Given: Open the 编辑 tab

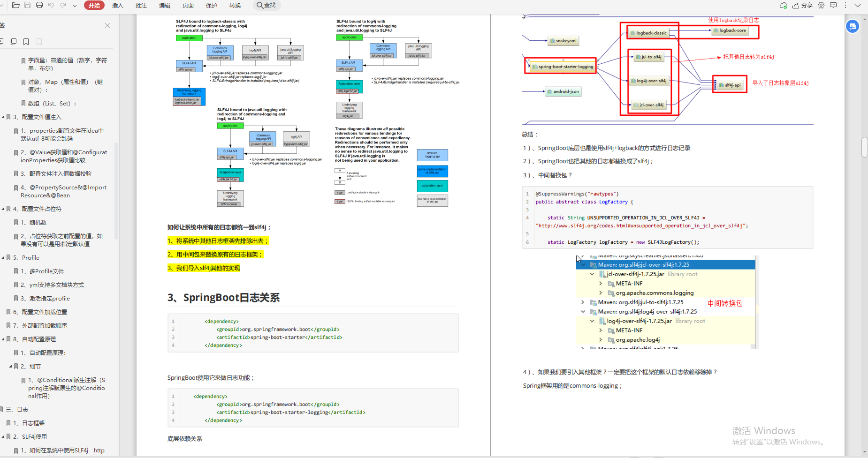Looking at the screenshot, I should tap(165, 5).
